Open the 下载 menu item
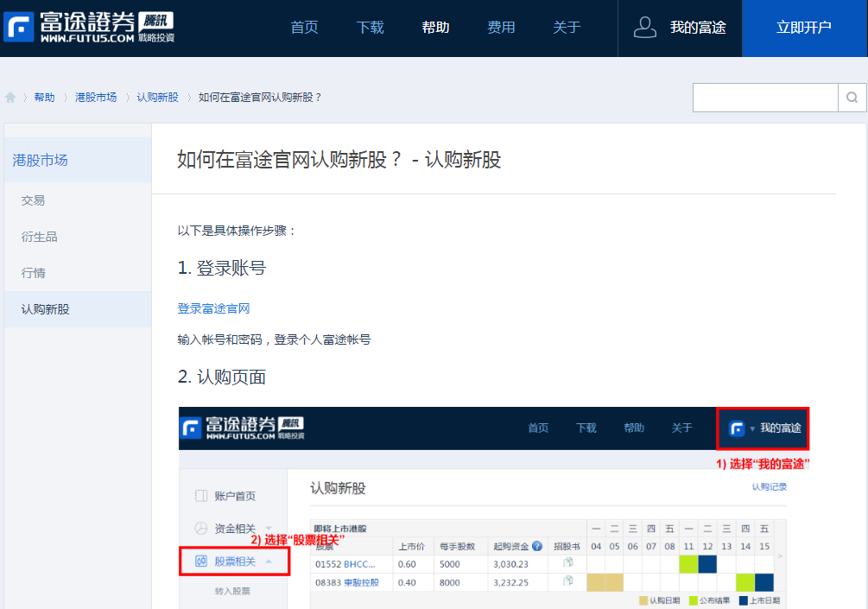Screen dimensions: 868x609 pos(370,27)
